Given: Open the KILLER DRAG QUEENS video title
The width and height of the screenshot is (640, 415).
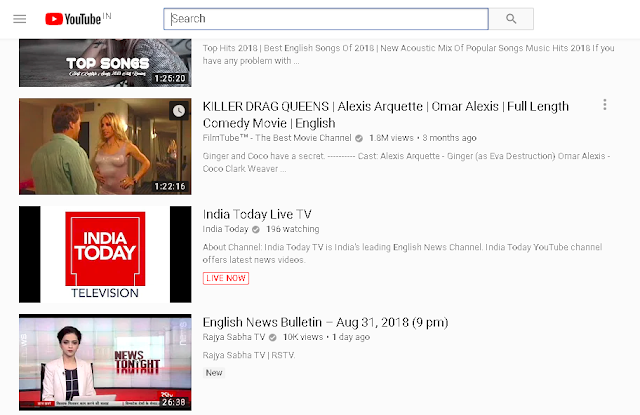Looking at the screenshot, I should click(x=386, y=115).
